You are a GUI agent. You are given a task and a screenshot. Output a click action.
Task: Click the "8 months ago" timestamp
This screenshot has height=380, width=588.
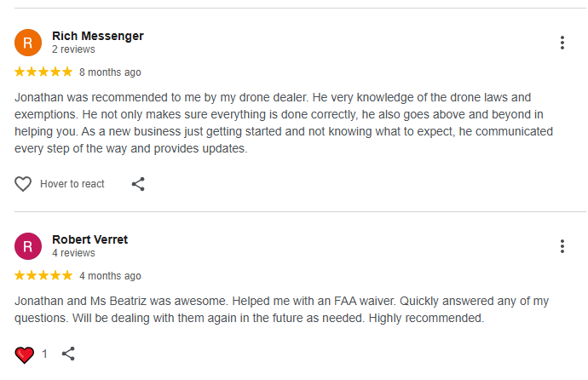pyautogui.click(x=110, y=72)
